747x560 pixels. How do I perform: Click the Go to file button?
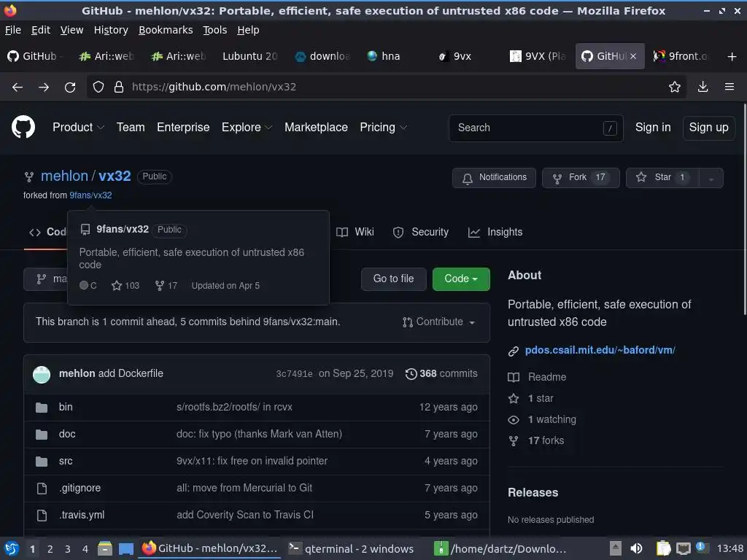pyautogui.click(x=393, y=279)
